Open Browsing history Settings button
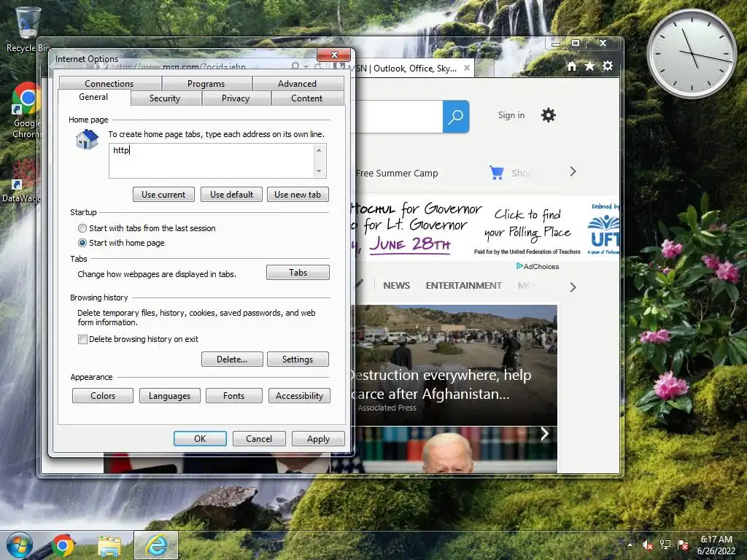The image size is (747, 560). [x=298, y=359]
